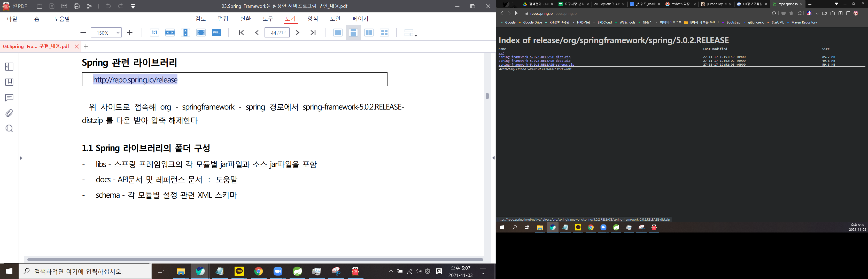Enable two-page side-by-side view
Image resolution: width=868 pixels, height=279 pixels.
[369, 33]
